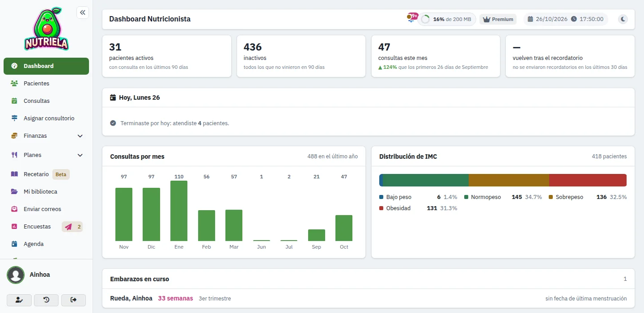Click the vuelven tras el recordatorio card
Screen dimensions: 644x313
[570, 56]
